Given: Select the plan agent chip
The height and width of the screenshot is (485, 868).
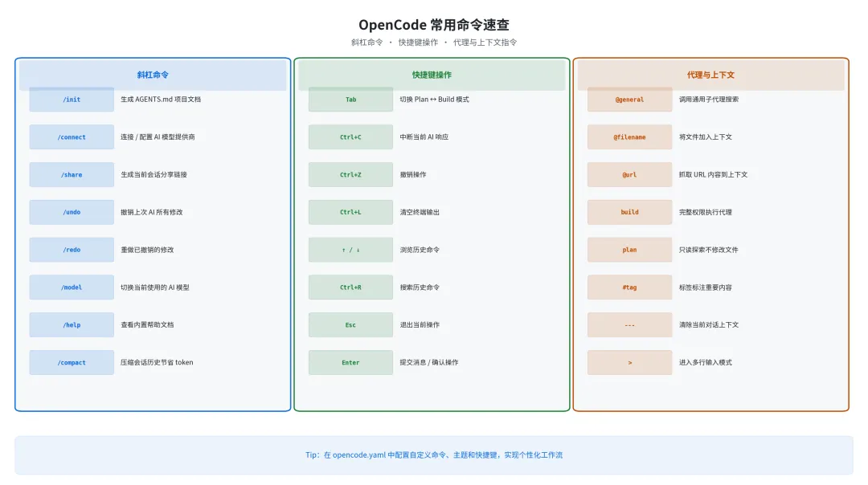Looking at the screenshot, I should 629,250.
